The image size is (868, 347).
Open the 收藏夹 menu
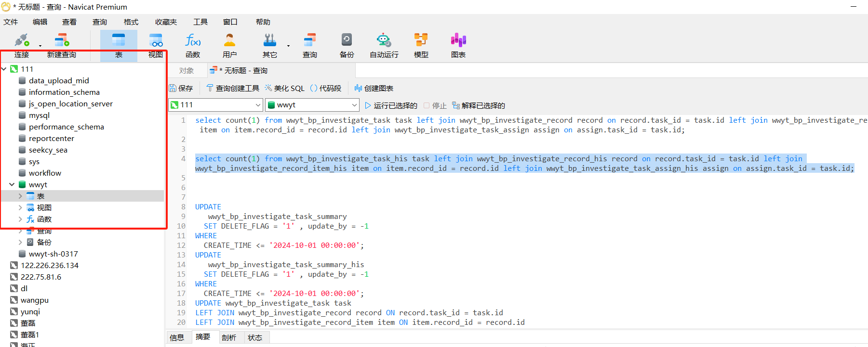166,22
